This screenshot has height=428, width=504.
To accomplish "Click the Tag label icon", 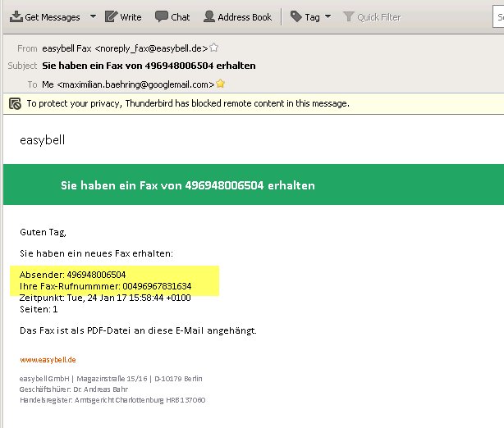I will pos(296,16).
